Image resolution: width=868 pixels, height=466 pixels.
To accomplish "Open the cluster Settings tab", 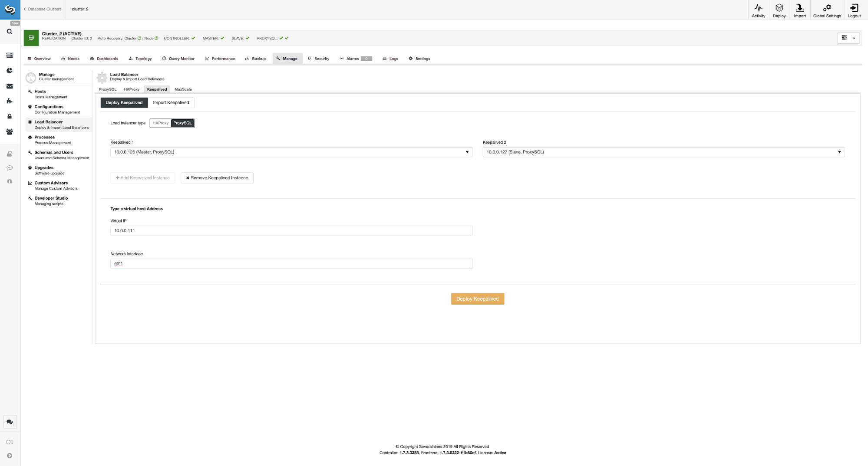I will [419, 59].
